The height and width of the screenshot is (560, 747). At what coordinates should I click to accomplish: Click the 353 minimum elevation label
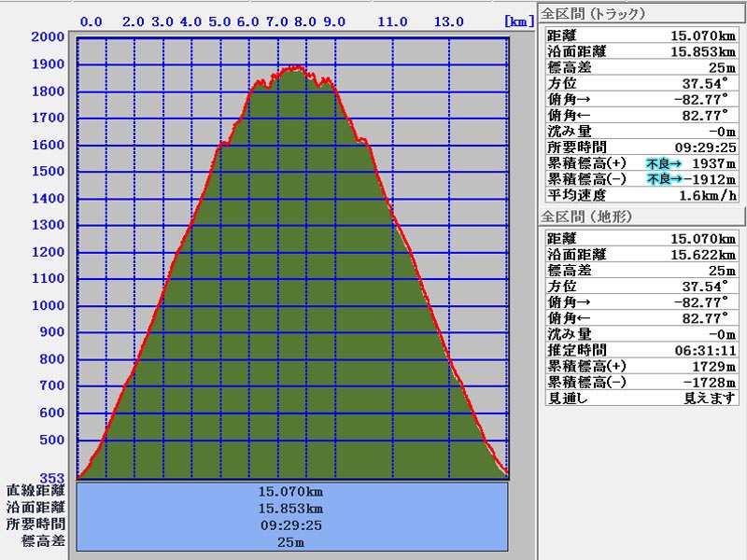[x=52, y=479]
